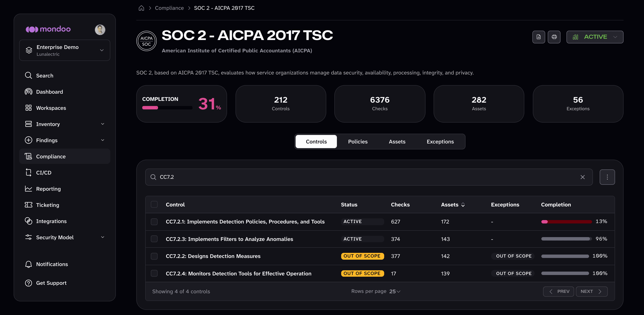Tick the checkbox for CC7.2.2 Designs Detection Measures

[154, 256]
